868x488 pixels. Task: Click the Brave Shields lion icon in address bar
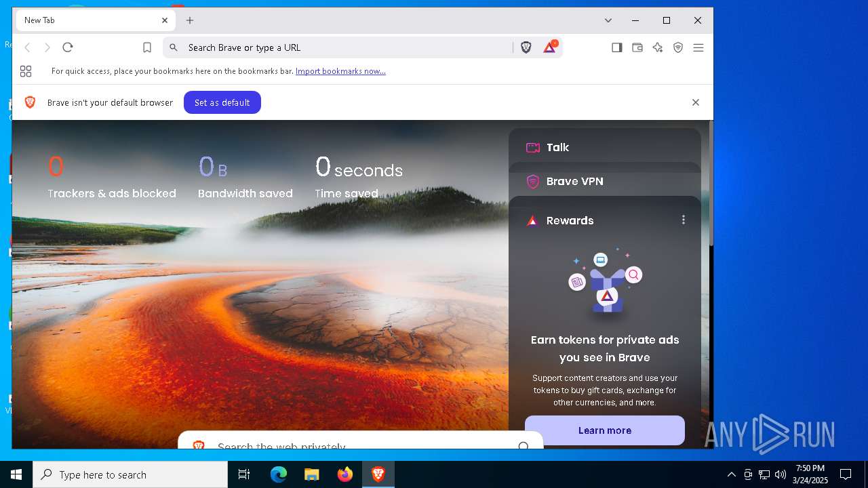(x=526, y=47)
